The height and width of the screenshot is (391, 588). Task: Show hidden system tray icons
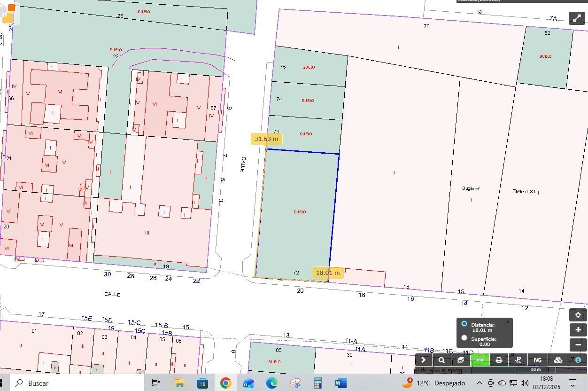(x=479, y=383)
